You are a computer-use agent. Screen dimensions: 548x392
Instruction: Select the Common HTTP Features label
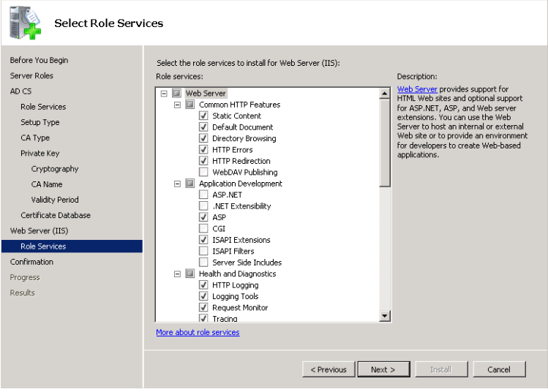(239, 105)
